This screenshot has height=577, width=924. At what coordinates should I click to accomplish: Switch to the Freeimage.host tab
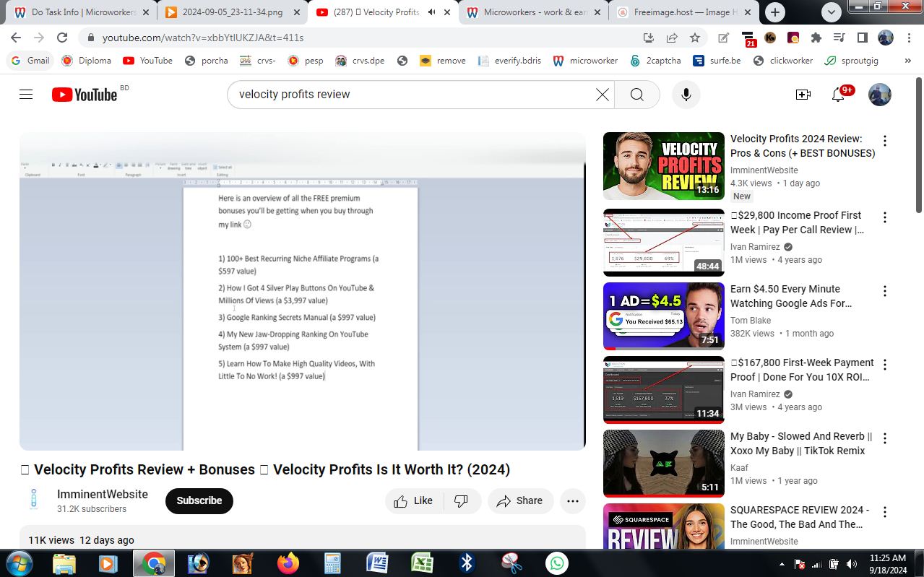[683, 12]
